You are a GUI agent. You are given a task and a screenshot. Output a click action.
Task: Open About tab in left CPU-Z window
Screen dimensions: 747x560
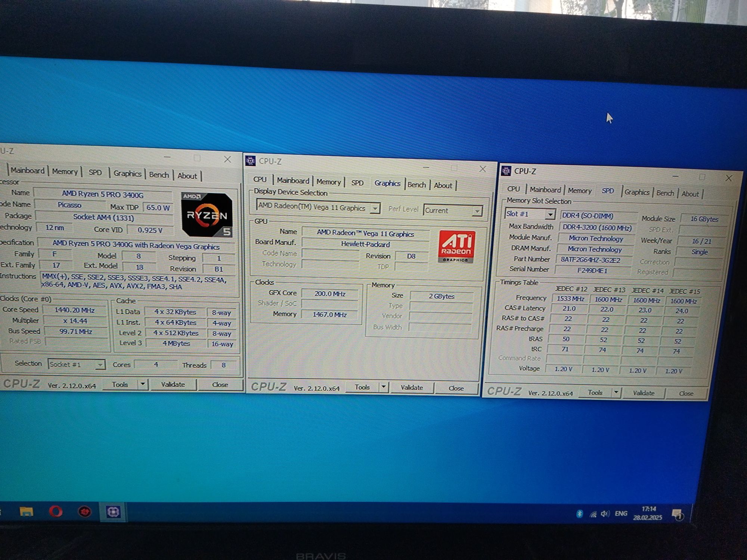coord(187,176)
